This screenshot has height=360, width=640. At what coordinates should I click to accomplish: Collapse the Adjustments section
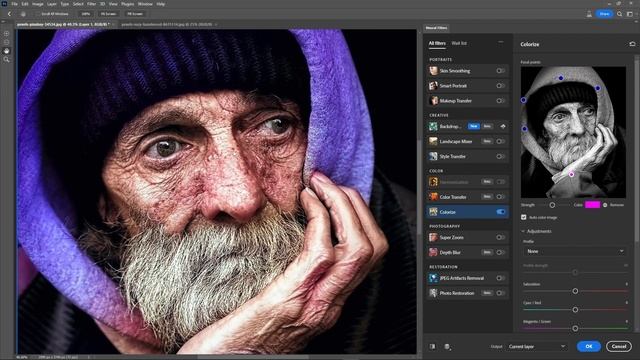523,231
